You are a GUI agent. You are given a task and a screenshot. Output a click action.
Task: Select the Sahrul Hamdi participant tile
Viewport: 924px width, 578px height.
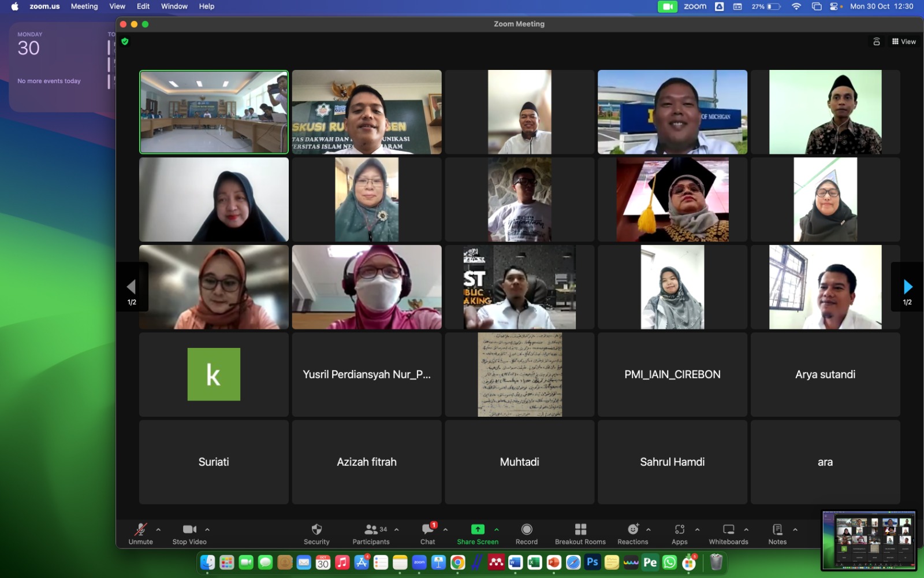tap(672, 462)
